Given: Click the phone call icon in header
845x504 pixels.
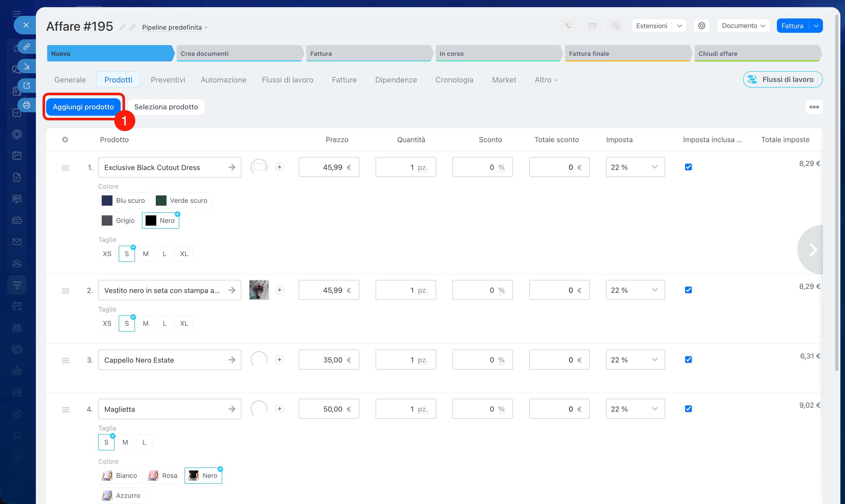Looking at the screenshot, I should 569,26.
